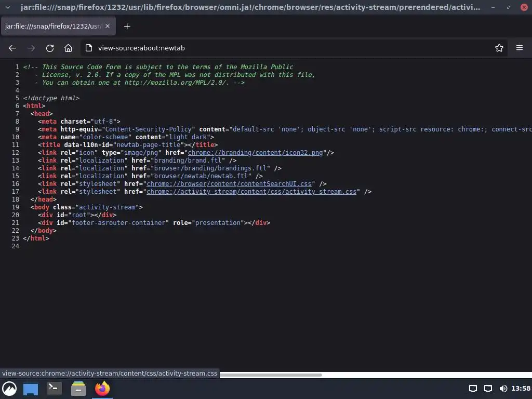Open window menu chevron in title bar
This screenshot has width=532, height=399.
point(7,7)
